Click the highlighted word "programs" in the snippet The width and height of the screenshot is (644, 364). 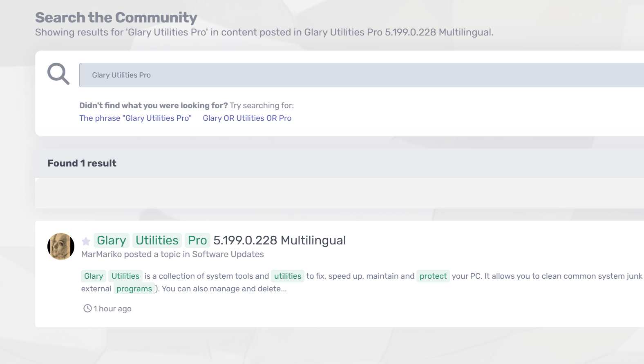[134, 289]
